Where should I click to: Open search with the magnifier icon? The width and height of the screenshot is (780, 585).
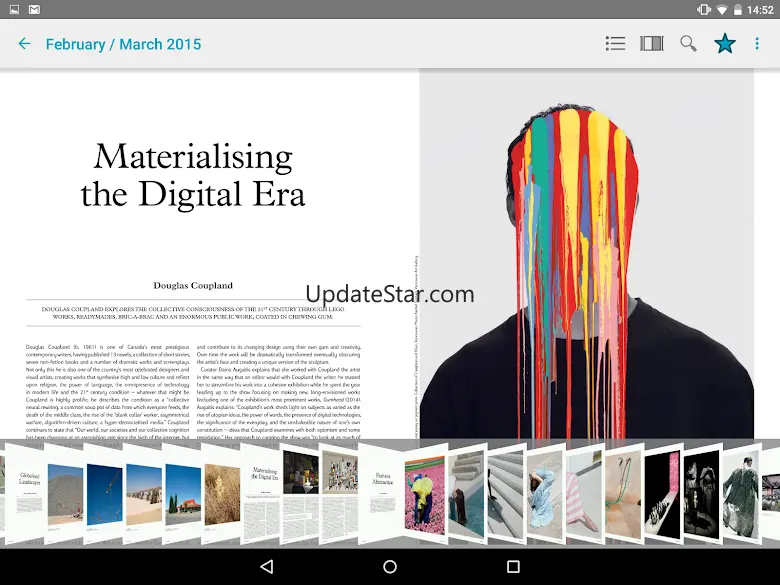tap(688, 44)
